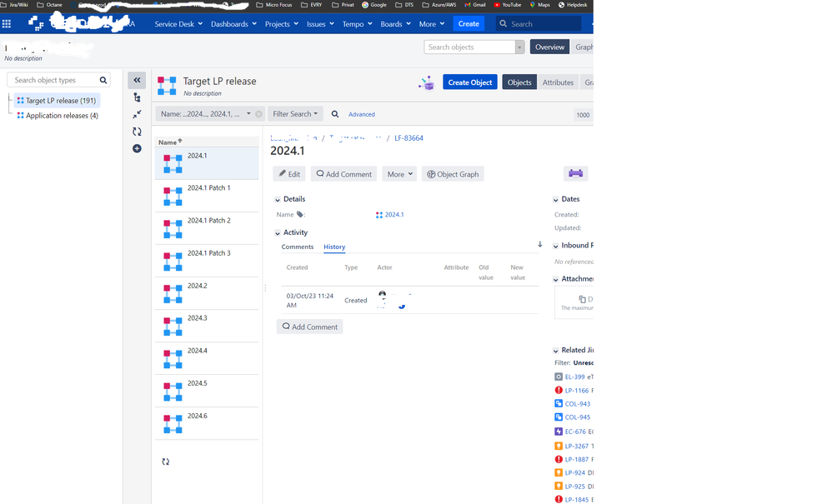Open the LF-83664 breadcrumb link
The height and width of the screenshot is (504, 832).
pos(408,137)
